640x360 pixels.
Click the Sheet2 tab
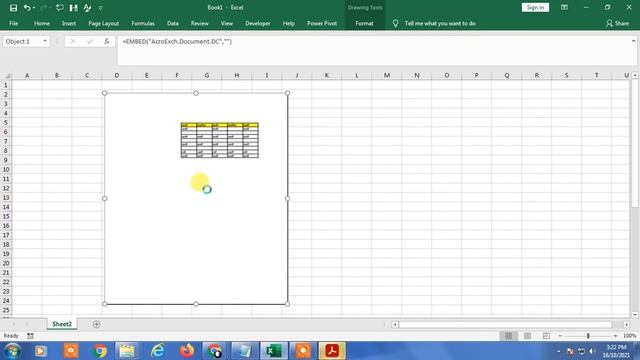62,324
